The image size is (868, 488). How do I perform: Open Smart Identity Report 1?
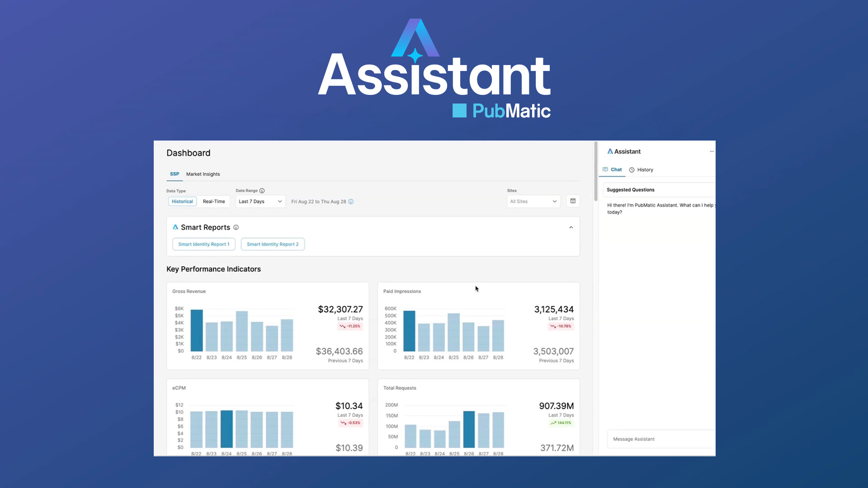point(204,244)
